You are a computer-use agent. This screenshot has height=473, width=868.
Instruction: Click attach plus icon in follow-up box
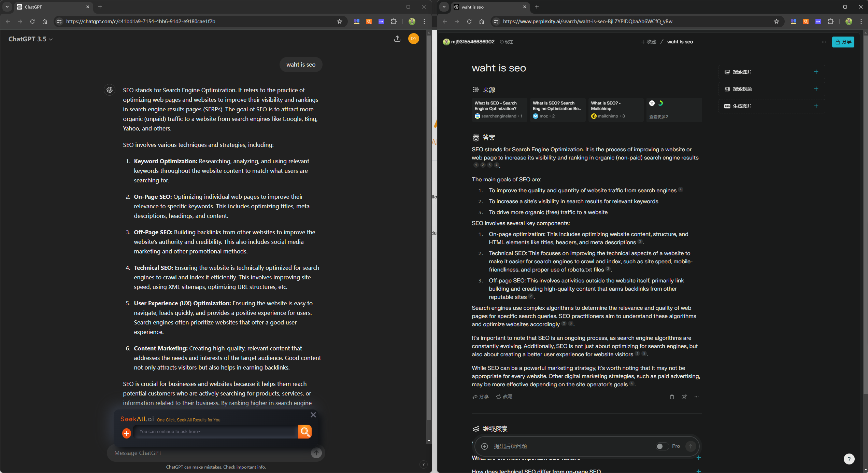click(484, 446)
